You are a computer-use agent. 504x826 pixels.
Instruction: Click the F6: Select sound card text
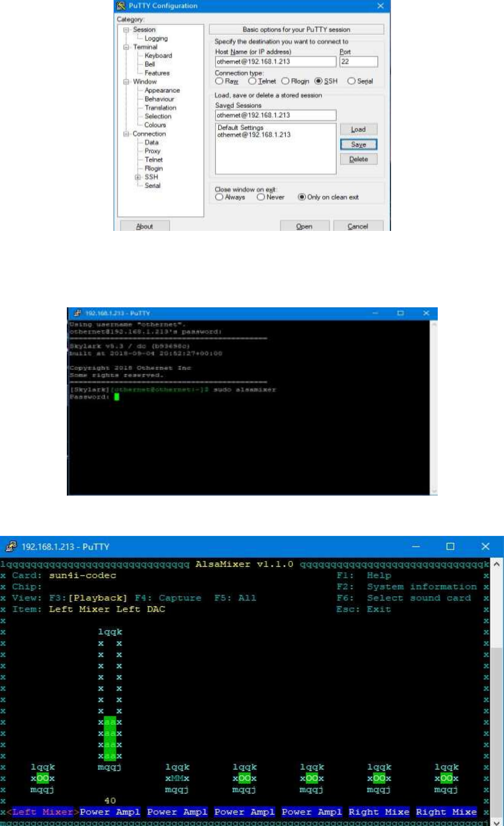(x=403, y=598)
